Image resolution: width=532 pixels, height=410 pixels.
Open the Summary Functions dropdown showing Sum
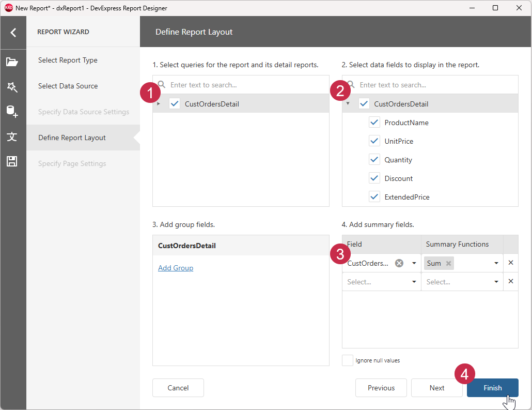pos(496,263)
